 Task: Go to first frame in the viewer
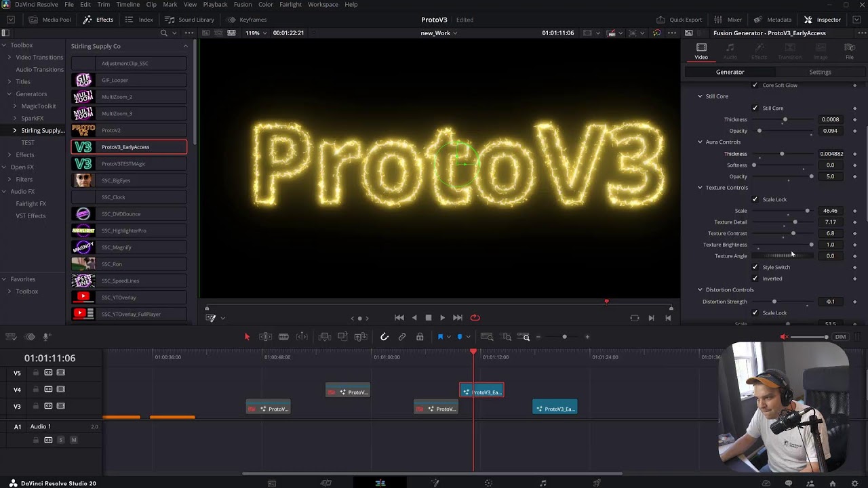pos(399,317)
